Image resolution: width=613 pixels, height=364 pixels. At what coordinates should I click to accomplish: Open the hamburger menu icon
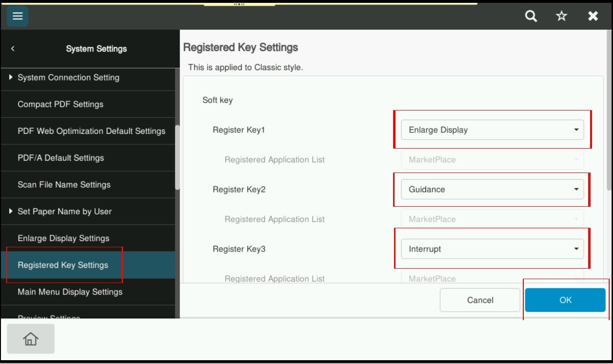pyautogui.click(x=18, y=16)
